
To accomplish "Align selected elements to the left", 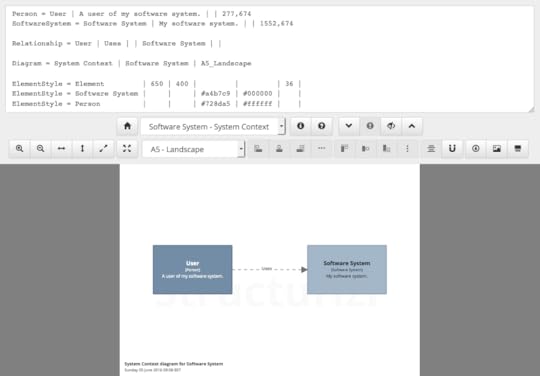I will [x=258, y=149].
